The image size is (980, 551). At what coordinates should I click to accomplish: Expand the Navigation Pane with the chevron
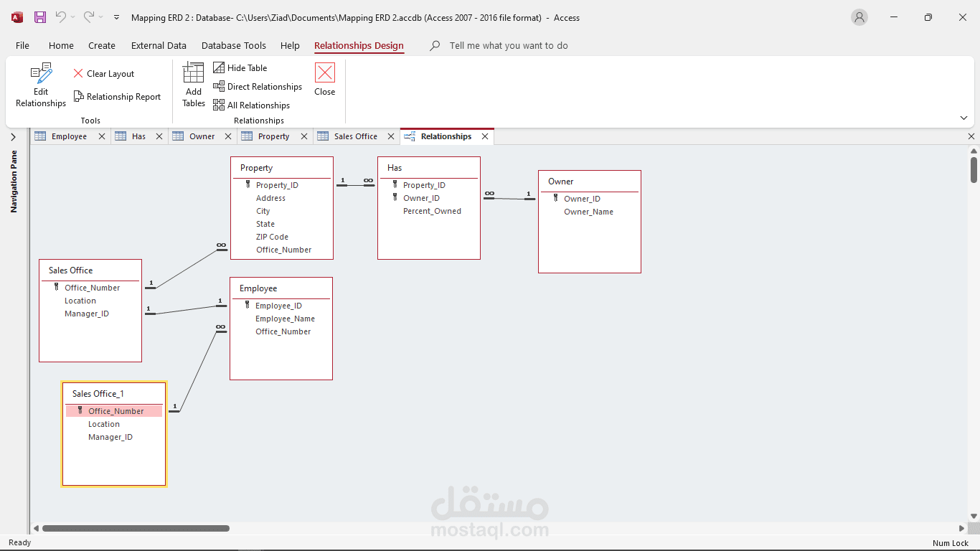click(x=13, y=137)
